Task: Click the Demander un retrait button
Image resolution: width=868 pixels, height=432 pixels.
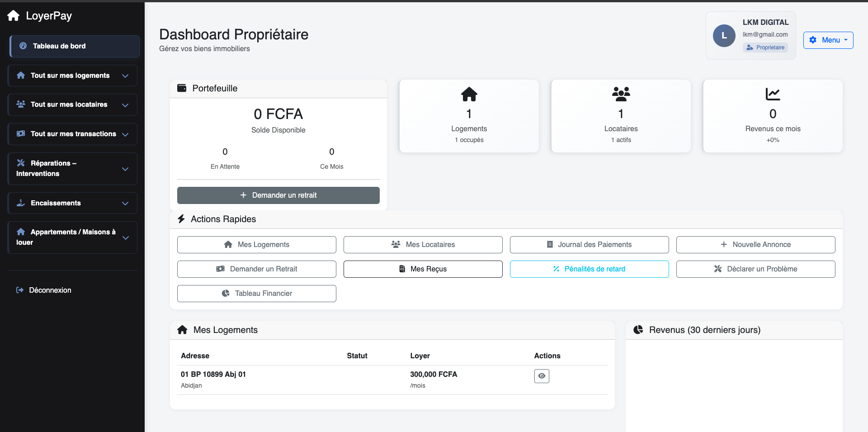Action: tap(278, 195)
